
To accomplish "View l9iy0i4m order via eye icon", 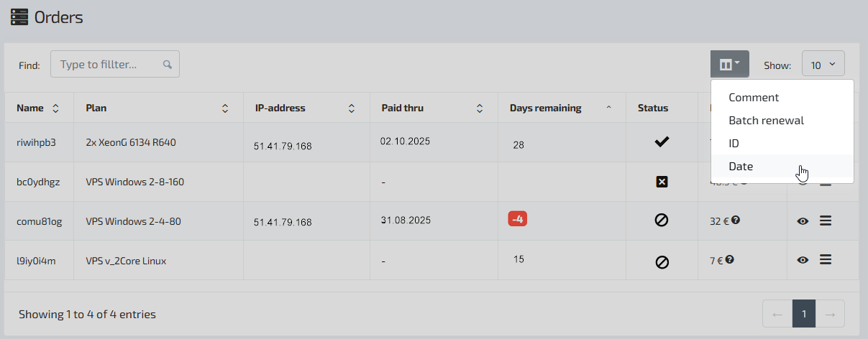I will [x=803, y=259].
